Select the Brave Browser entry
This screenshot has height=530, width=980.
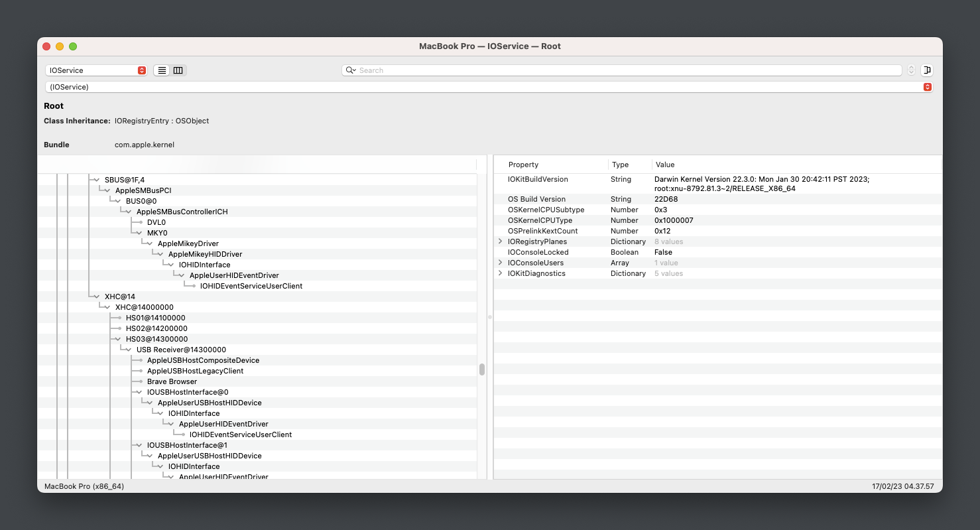(x=172, y=381)
